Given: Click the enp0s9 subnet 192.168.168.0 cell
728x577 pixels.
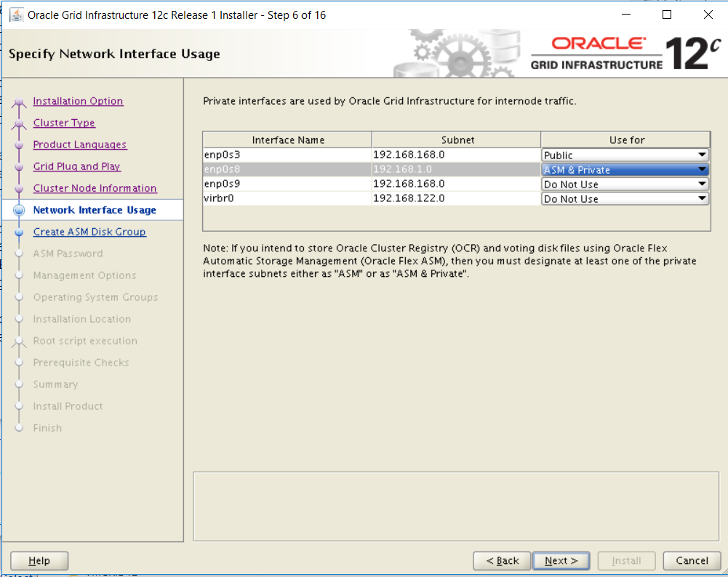Looking at the screenshot, I should 457,184.
